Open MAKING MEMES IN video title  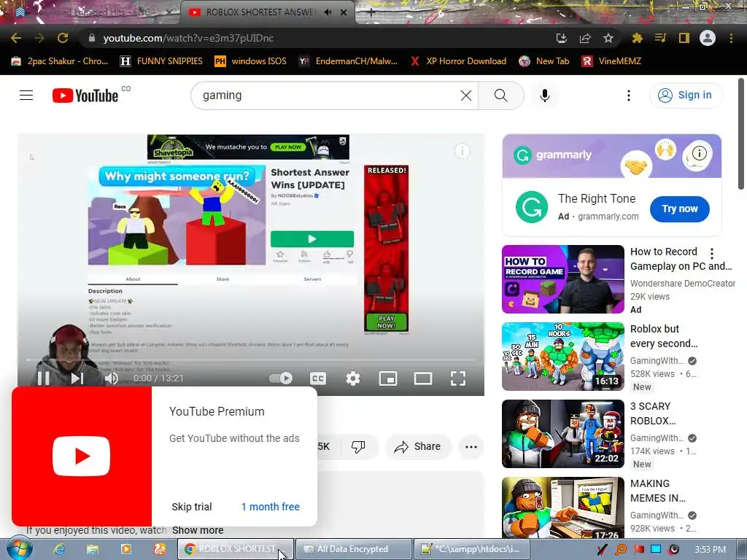[x=657, y=491]
